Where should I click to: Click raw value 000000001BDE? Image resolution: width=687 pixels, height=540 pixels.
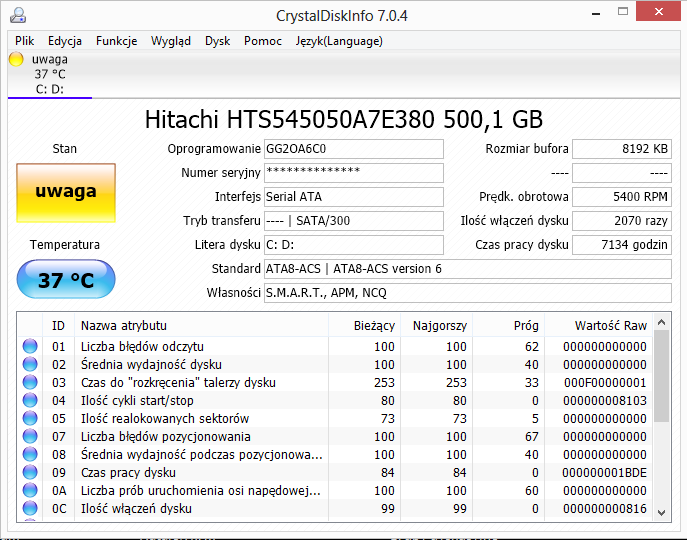click(605, 472)
